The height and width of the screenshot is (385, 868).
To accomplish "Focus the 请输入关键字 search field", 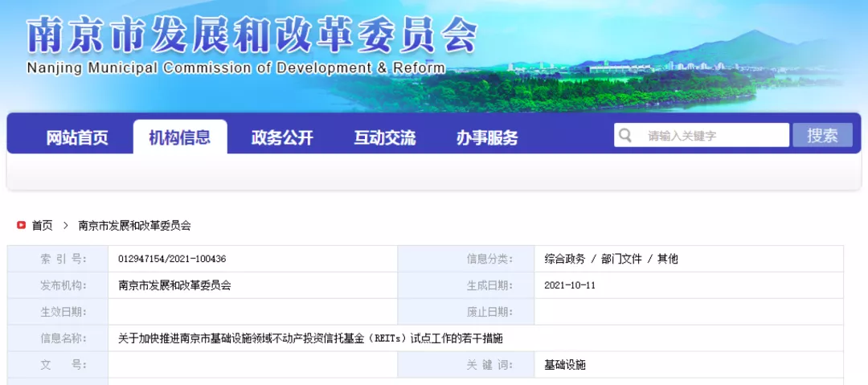I will (702, 135).
